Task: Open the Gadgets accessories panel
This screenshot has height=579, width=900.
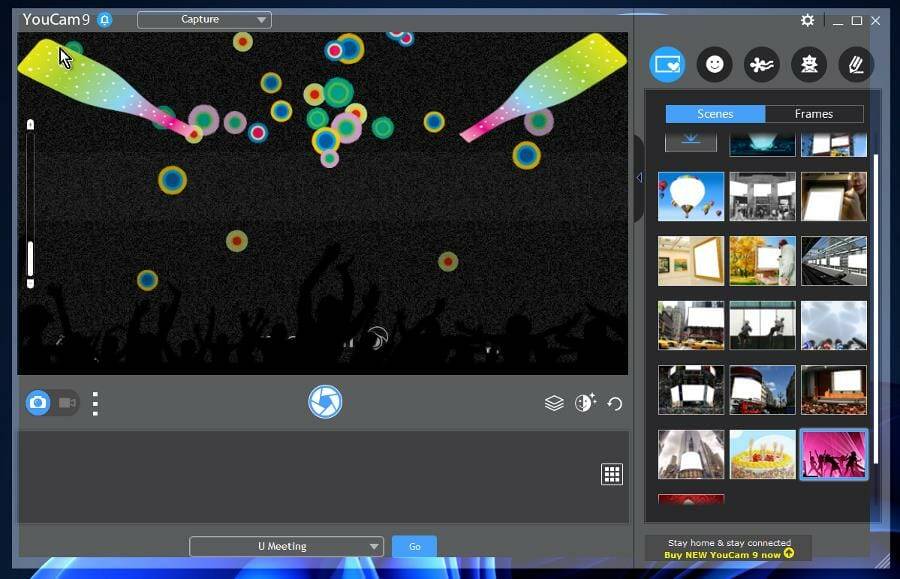Action: 808,64
